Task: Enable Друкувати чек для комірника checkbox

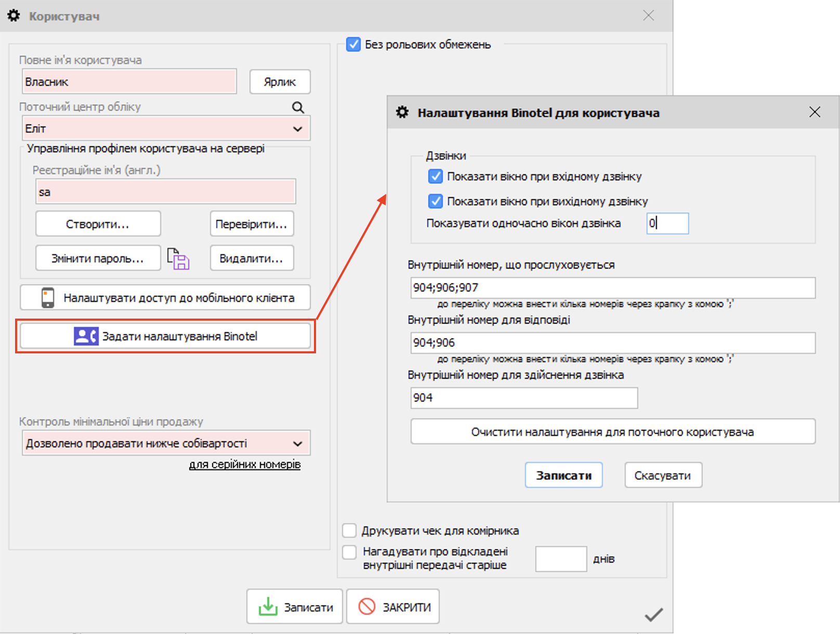Action: pos(349,531)
